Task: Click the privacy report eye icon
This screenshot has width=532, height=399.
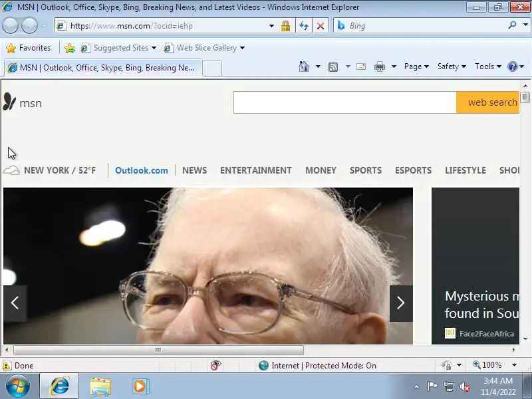Action: [215, 365]
